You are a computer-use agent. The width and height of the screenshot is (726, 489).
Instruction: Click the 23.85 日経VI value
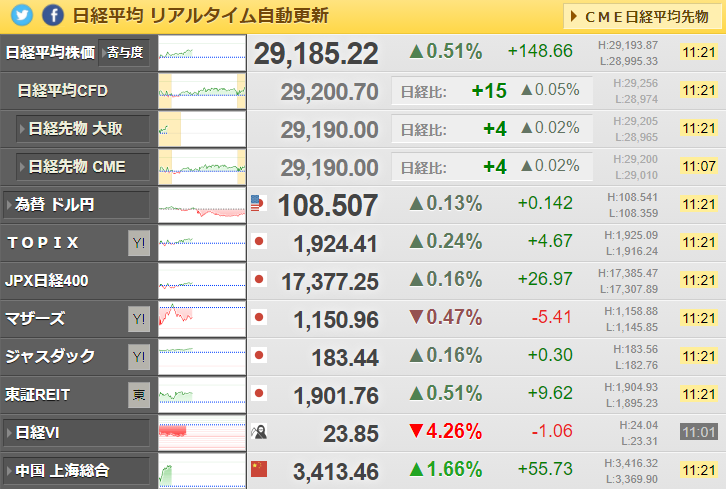coord(351,434)
